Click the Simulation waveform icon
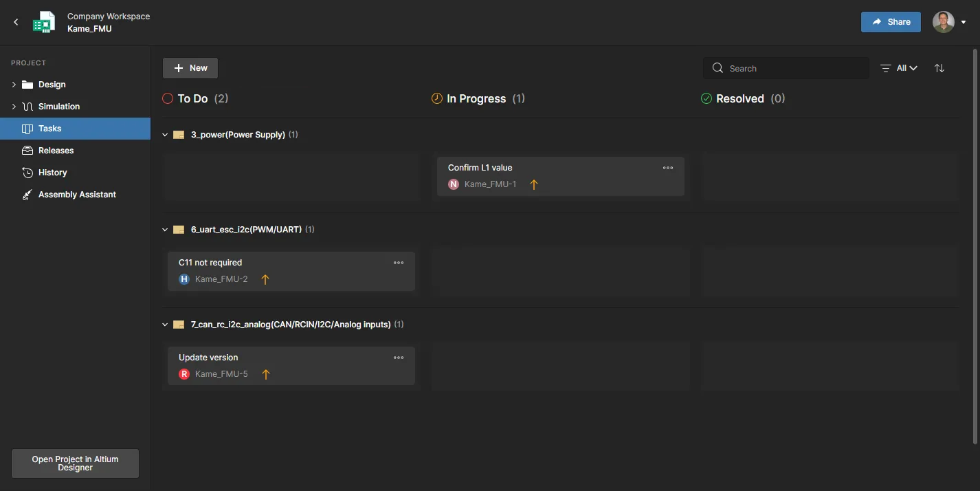This screenshot has height=491, width=980. [27, 107]
